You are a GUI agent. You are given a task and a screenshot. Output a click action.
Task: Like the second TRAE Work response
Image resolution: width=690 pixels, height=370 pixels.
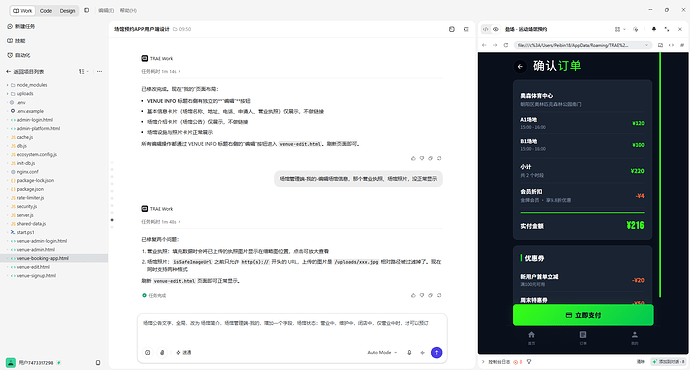(x=413, y=295)
